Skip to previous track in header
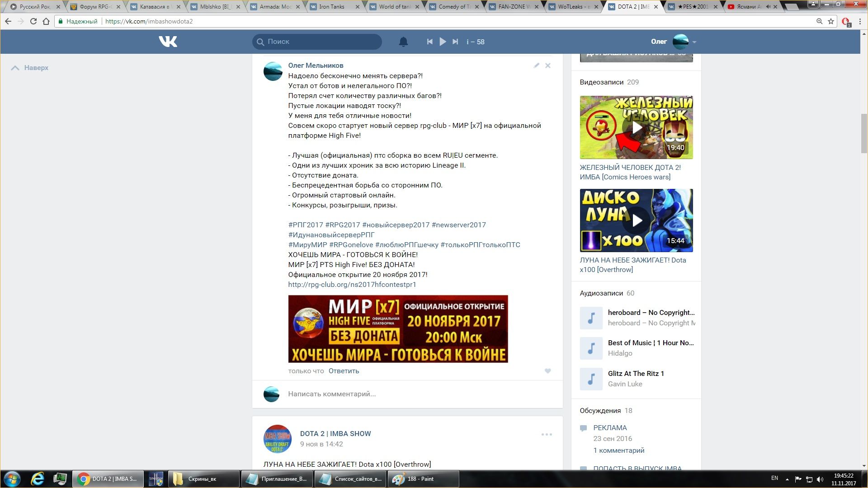This screenshot has height=488, width=868. click(429, 42)
